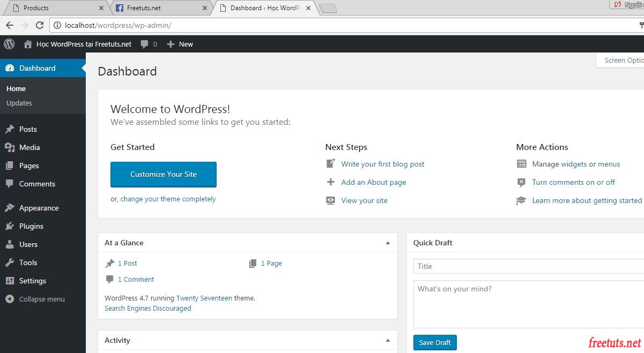The image size is (644, 353).
Task: Click the Settings sliders icon
Action: (x=9, y=281)
